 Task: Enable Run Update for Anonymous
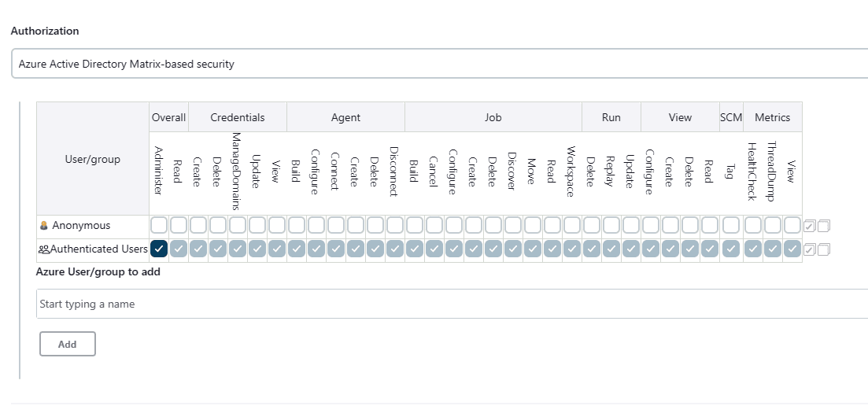pos(631,225)
